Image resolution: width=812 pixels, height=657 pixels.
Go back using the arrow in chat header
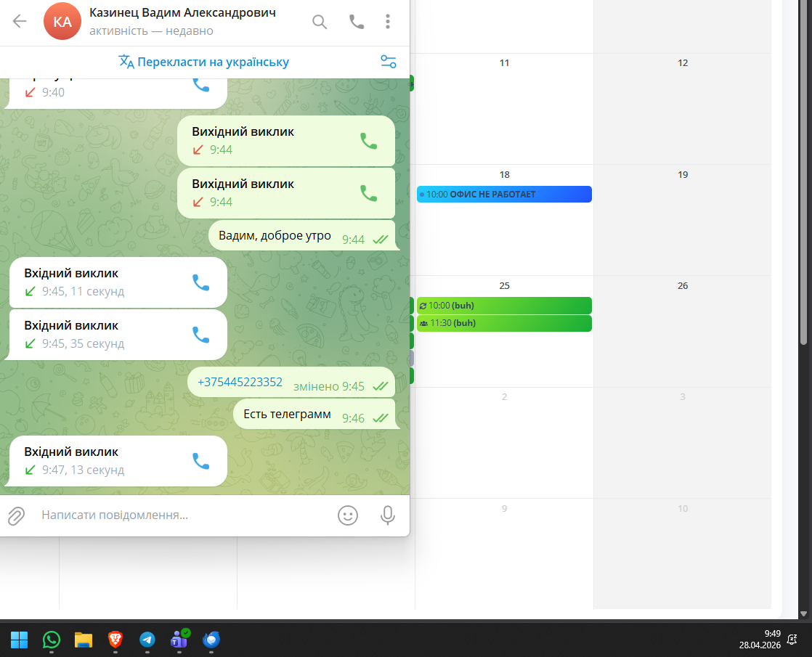click(x=20, y=21)
